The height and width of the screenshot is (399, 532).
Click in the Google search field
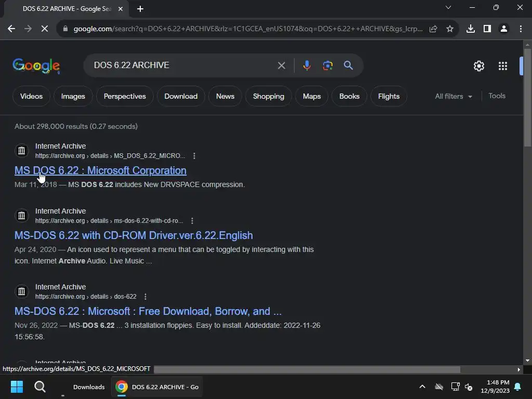point(183,65)
